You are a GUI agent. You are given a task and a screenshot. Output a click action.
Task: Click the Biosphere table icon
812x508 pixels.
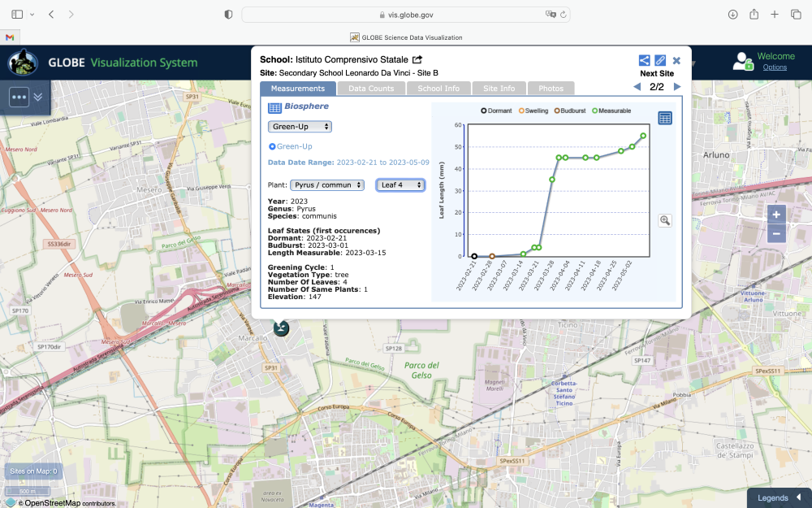click(274, 107)
